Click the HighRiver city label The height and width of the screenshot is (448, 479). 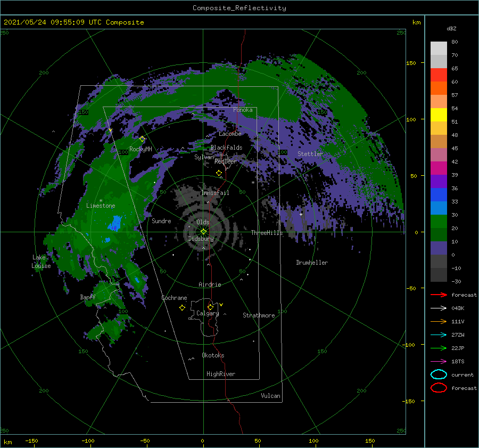pos(221,374)
